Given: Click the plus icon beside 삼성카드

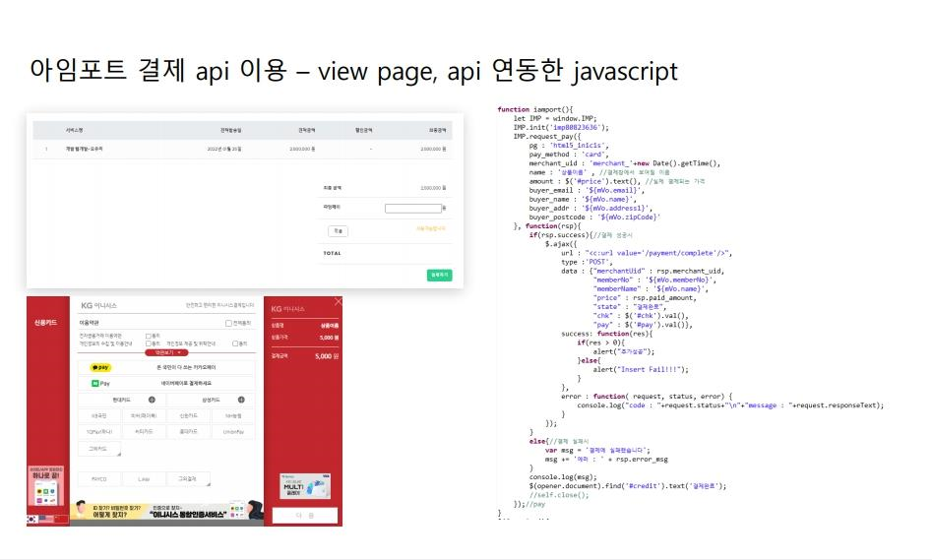Looking at the screenshot, I should 242,400.
